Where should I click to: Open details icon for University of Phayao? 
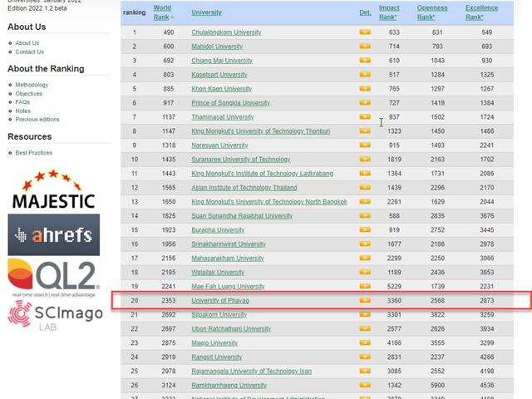point(365,301)
